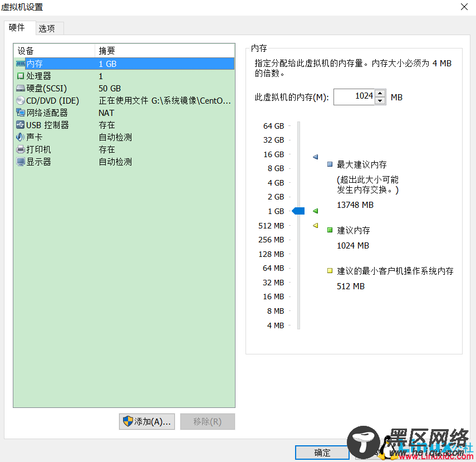Close the 虚拟机设置 dialog window
The width and height of the screenshot is (476, 462).
point(464,7)
